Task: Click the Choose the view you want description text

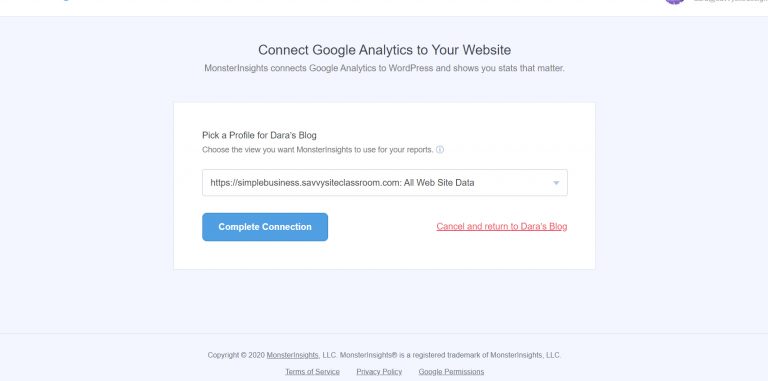Action: pos(317,150)
